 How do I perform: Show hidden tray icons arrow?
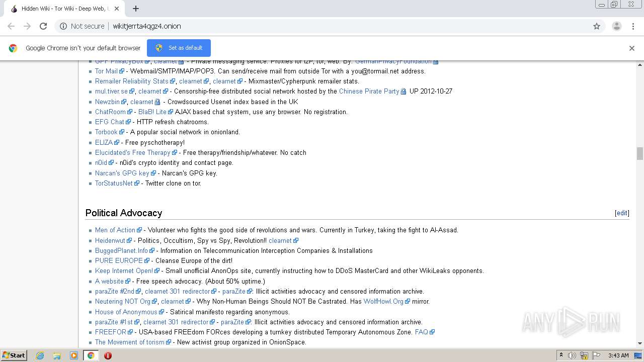point(561,355)
